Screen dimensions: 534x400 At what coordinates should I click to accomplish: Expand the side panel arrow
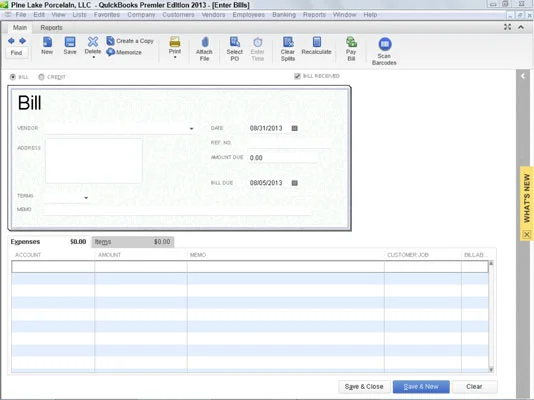point(523,76)
